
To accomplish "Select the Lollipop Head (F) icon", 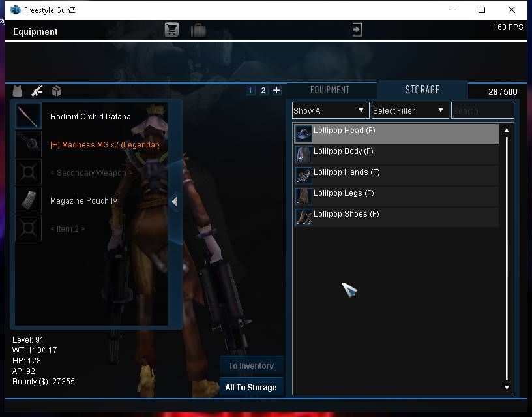I will tap(303, 134).
